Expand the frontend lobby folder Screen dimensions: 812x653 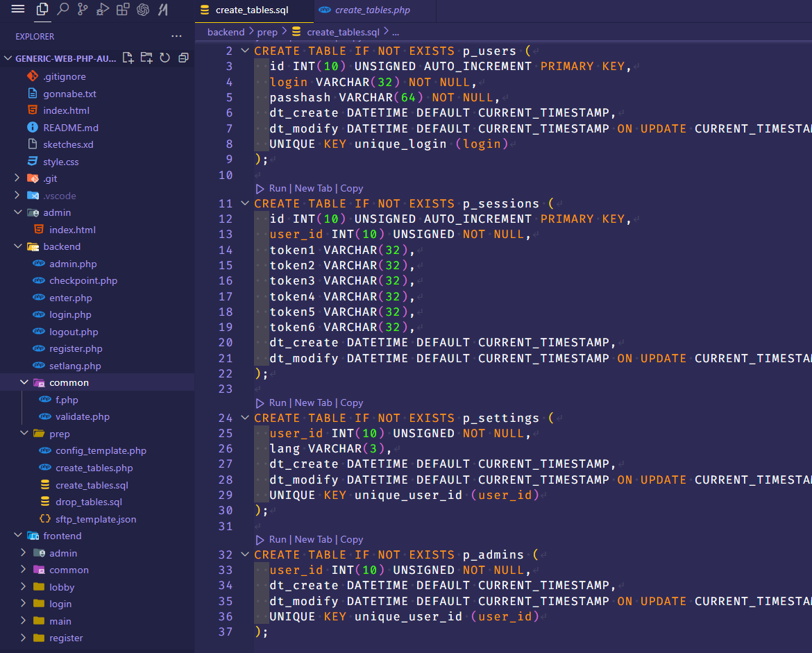click(24, 586)
